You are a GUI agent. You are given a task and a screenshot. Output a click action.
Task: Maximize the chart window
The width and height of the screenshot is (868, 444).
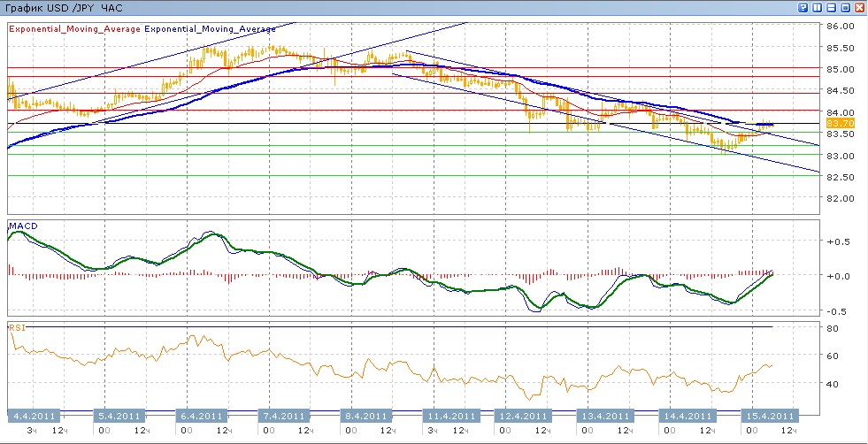pyautogui.click(x=845, y=7)
